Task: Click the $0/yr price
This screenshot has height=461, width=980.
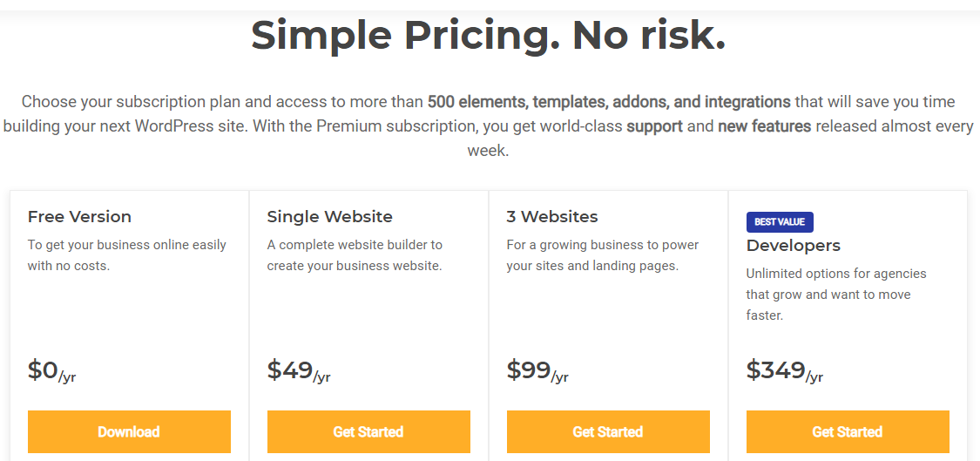Action: tap(52, 371)
